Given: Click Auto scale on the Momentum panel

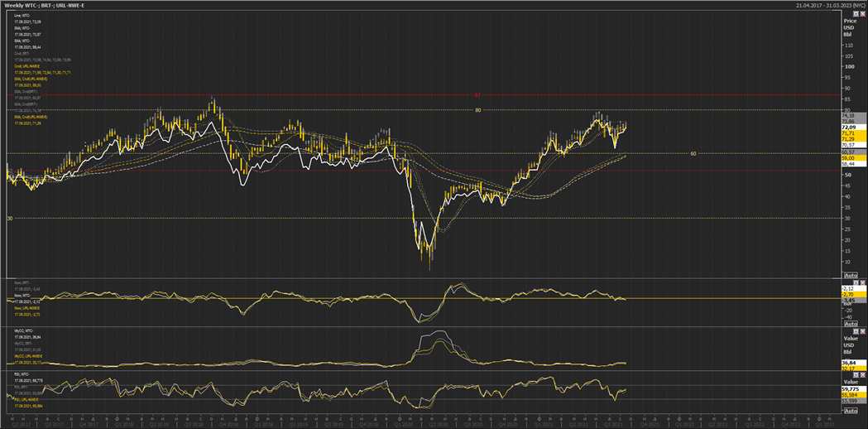Looking at the screenshot, I should (x=851, y=324).
